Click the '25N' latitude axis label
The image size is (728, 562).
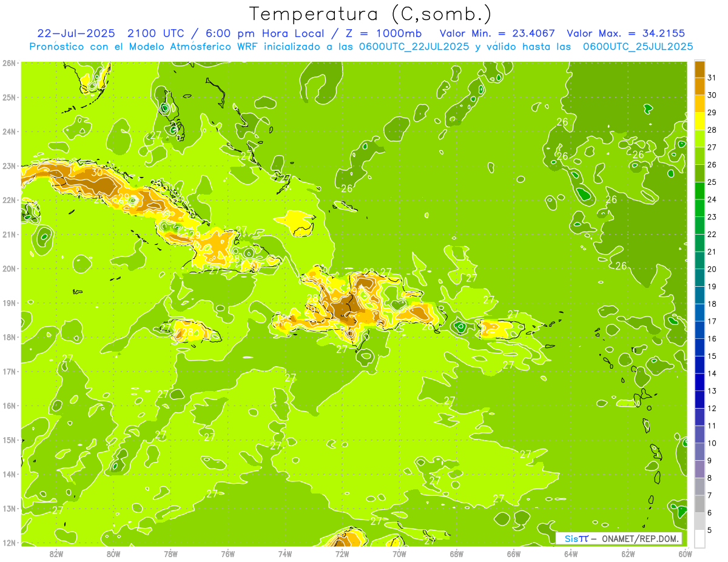coord(8,97)
